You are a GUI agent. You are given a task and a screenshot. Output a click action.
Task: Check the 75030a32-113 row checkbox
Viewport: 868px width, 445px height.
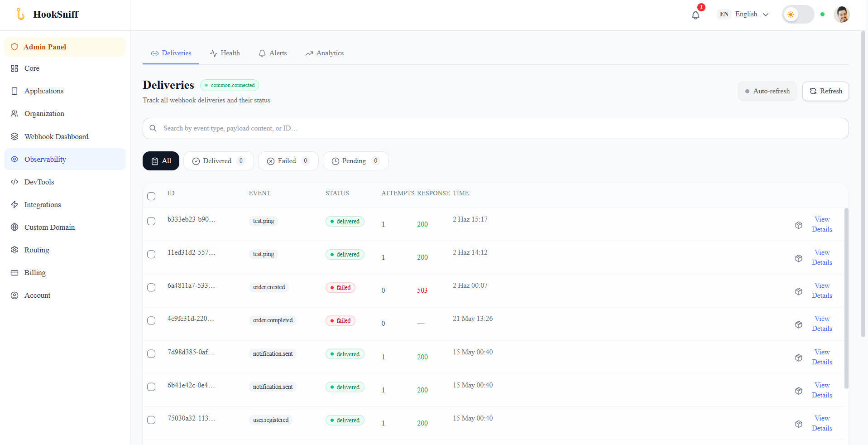[x=151, y=420]
